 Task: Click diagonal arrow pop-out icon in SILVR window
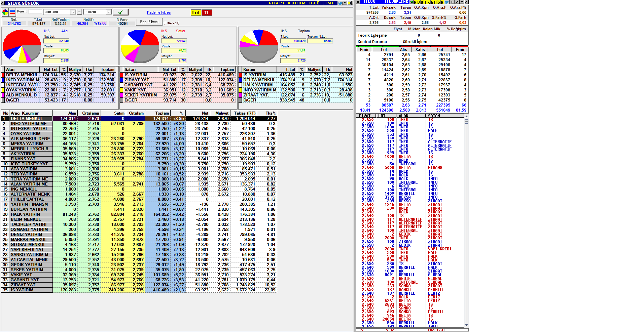coord(457,2)
